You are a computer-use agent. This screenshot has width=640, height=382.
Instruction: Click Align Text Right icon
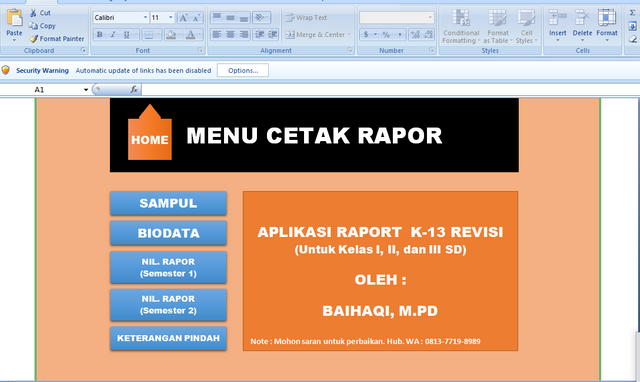244,35
